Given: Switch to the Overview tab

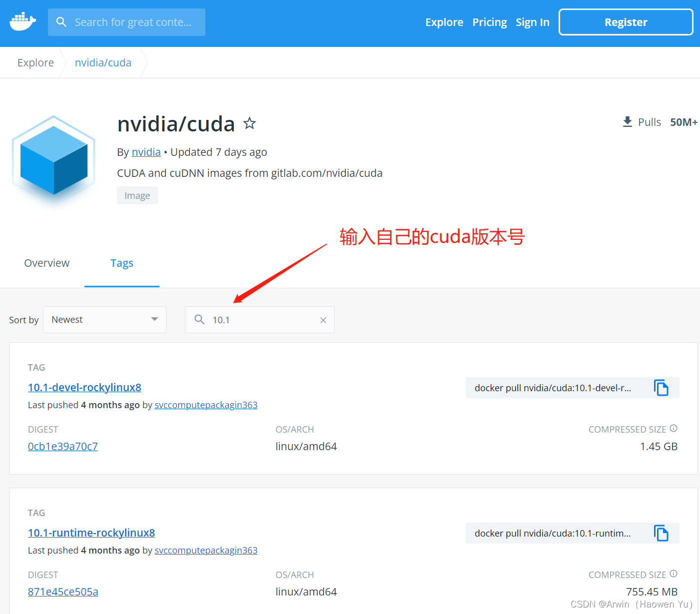Looking at the screenshot, I should point(47,263).
